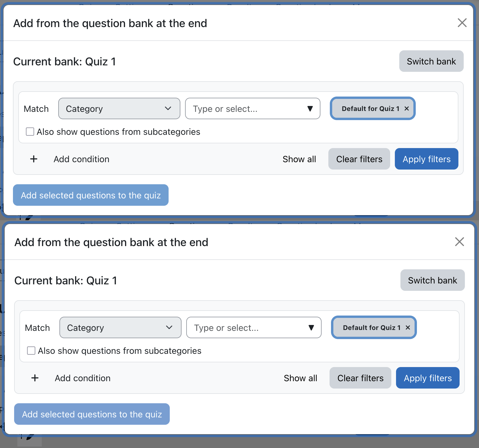Enable subcategories checkbox in lower dialog
This screenshot has width=479, height=448.
(31, 351)
